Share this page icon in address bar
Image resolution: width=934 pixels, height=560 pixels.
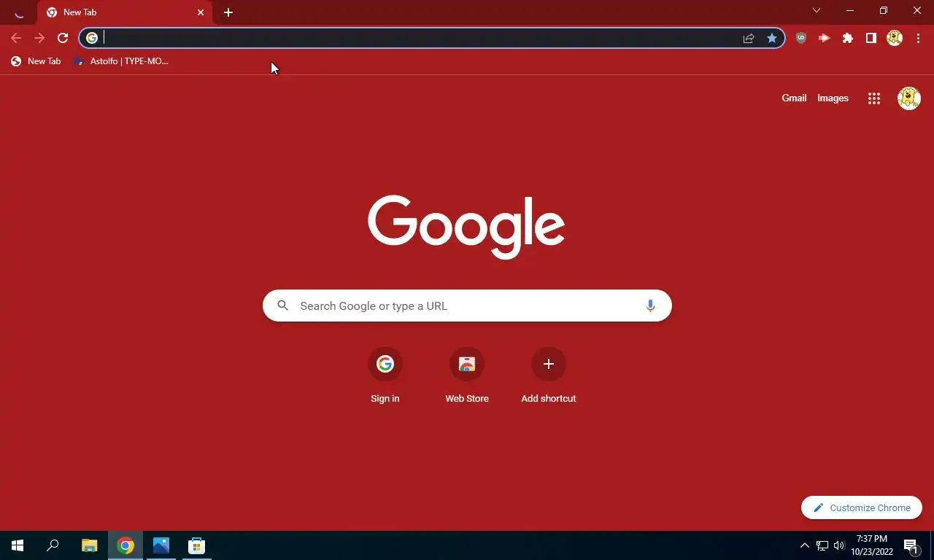click(x=749, y=38)
